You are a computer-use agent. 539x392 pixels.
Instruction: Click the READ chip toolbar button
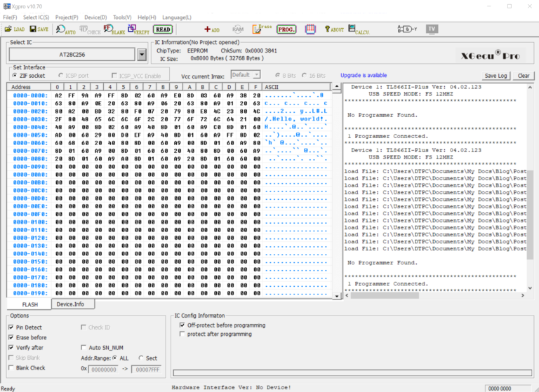[x=163, y=29]
